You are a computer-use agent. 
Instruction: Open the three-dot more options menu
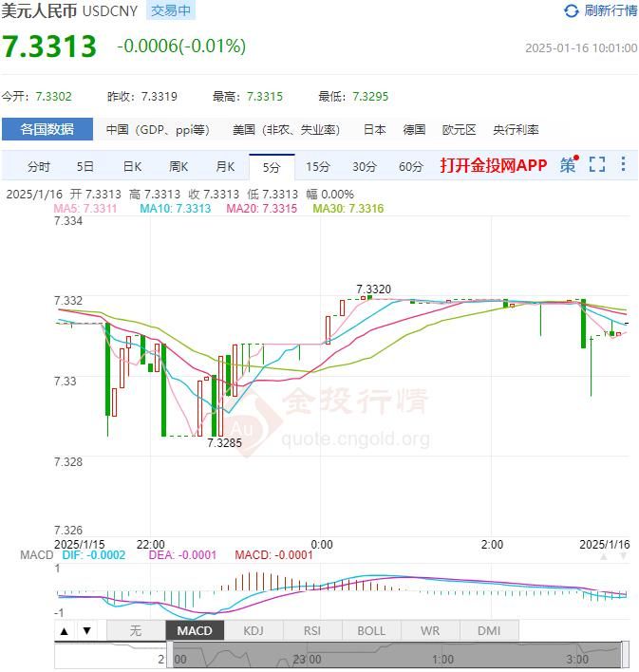(623, 165)
